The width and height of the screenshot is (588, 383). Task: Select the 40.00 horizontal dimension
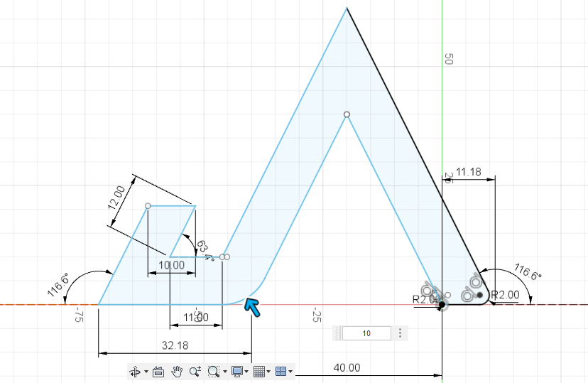coord(347,367)
